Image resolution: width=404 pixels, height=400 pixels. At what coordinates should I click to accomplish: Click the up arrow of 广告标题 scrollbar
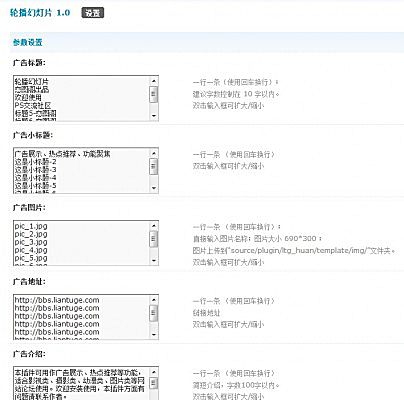(x=154, y=81)
